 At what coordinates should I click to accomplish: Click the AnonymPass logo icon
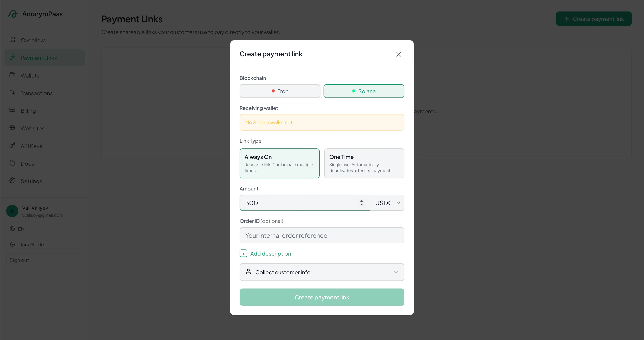coord(13,14)
